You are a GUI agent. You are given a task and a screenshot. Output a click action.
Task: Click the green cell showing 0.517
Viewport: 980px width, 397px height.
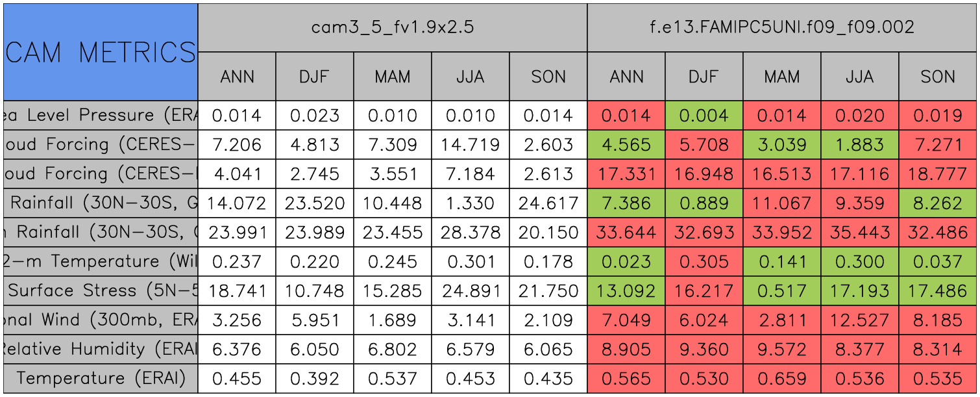782,290
